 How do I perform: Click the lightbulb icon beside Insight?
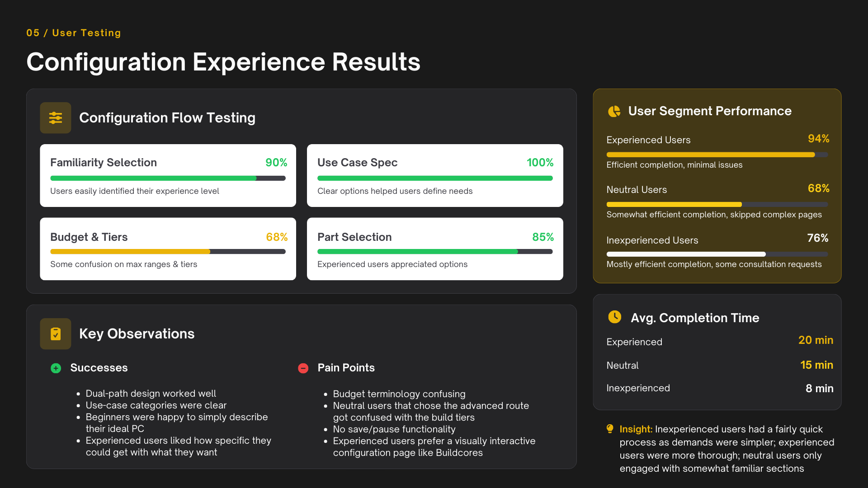(610, 429)
